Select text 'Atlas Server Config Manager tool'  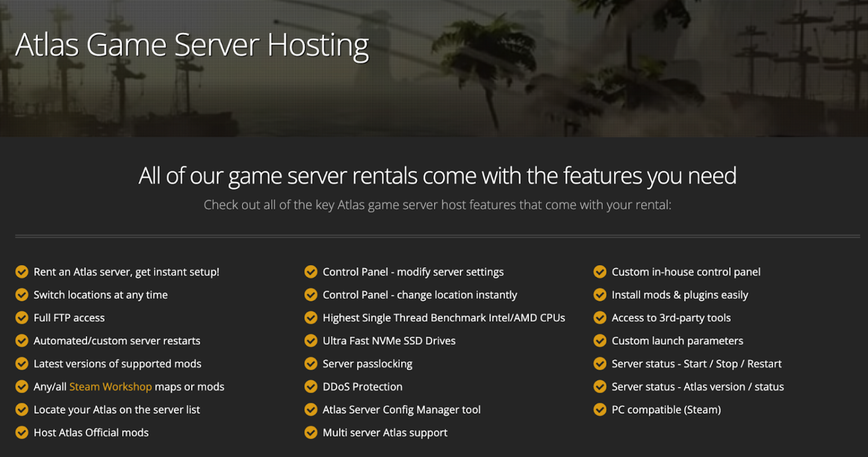(x=402, y=410)
